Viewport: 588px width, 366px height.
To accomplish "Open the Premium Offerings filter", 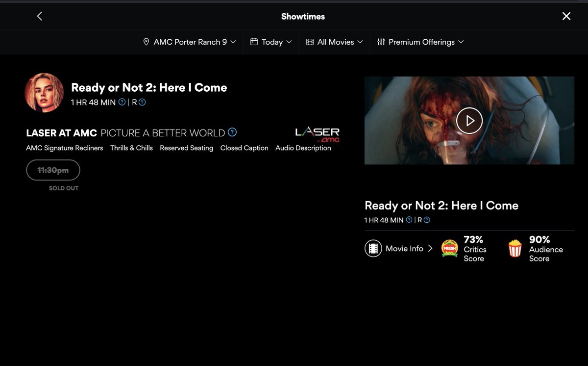I will pos(420,42).
